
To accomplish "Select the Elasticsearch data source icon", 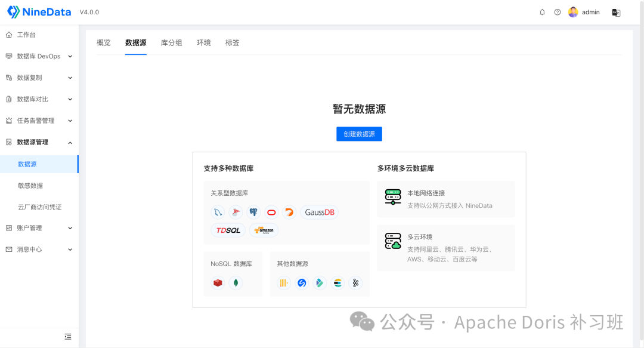I will (338, 282).
